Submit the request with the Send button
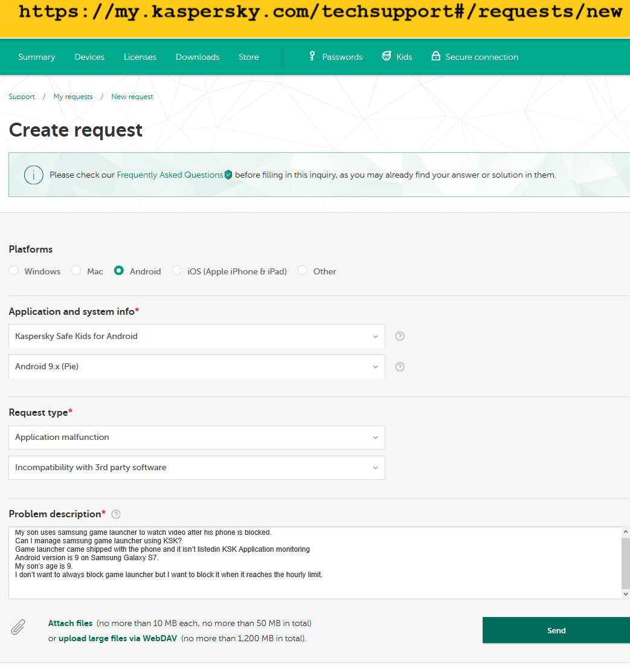This screenshot has height=672, width=630. click(556, 630)
